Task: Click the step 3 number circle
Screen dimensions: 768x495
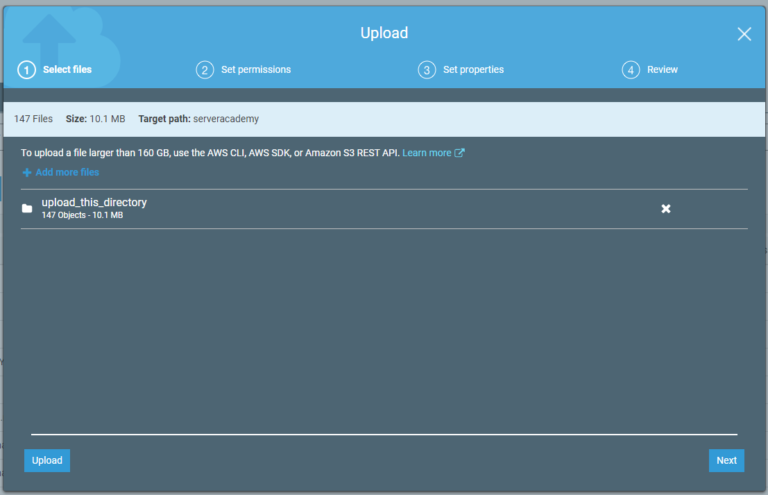Action: [x=427, y=70]
